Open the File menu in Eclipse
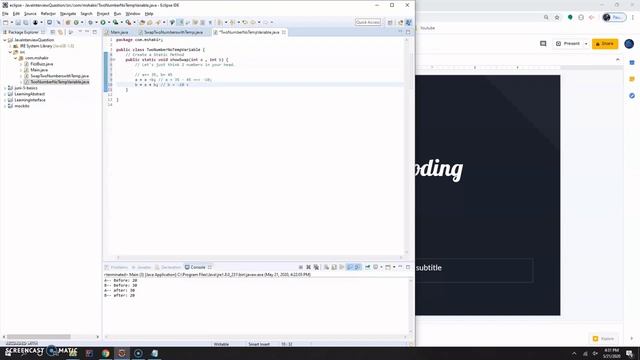This screenshot has width=640, height=360. (x=5, y=13)
